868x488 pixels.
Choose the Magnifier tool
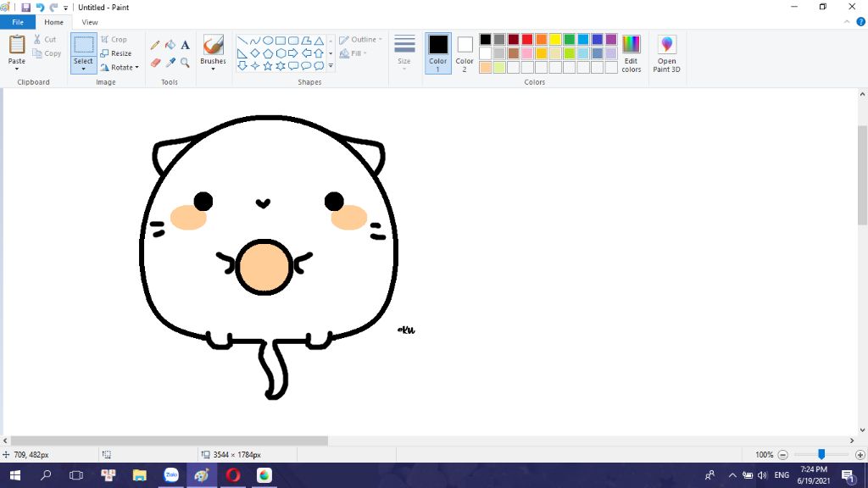pos(185,63)
